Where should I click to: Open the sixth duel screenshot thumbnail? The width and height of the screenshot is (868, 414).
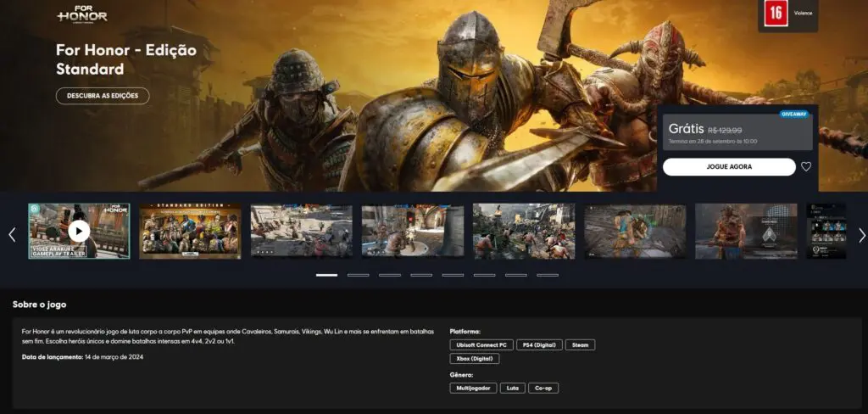[x=635, y=231]
